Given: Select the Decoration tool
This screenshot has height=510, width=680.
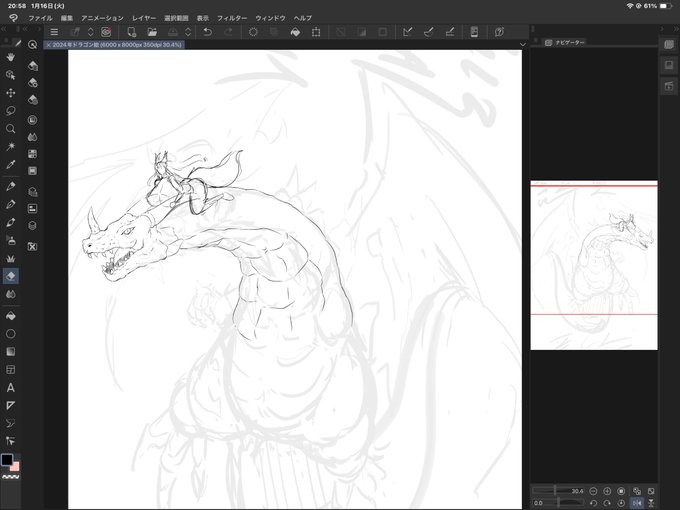Looking at the screenshot, I should tap(11, 258).
